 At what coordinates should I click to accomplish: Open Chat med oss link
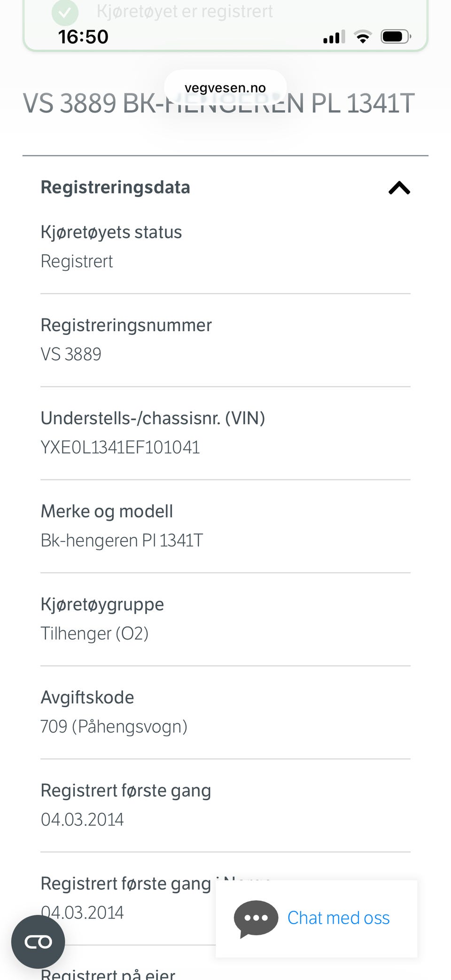click(x=338, y=918)
